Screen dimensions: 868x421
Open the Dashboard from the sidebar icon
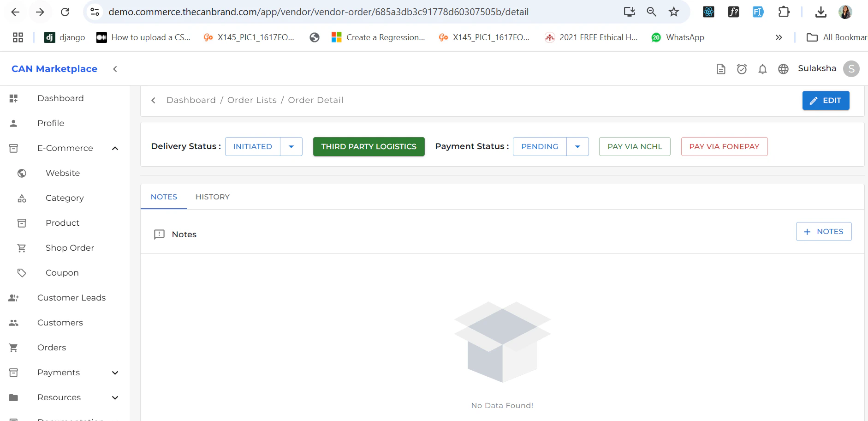point(13,98)
